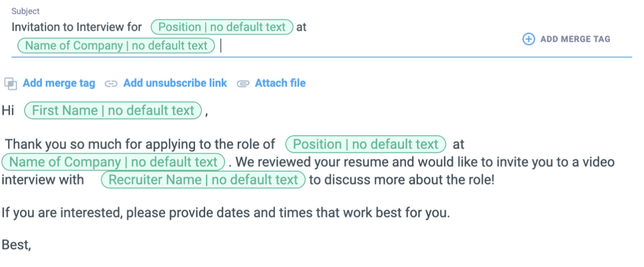Click the merge tag icon in body toolbar

[10, 83]
